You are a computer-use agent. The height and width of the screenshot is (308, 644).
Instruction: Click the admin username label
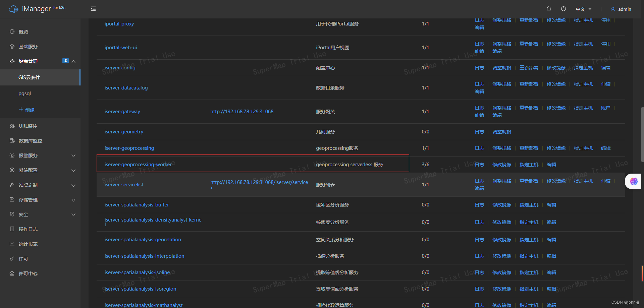[625, 9]
